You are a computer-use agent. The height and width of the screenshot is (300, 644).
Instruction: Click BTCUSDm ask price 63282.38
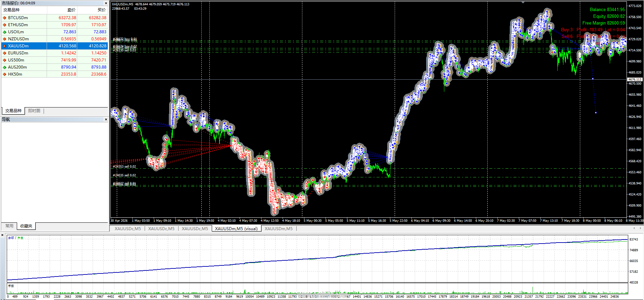click(x=98, y=18)
